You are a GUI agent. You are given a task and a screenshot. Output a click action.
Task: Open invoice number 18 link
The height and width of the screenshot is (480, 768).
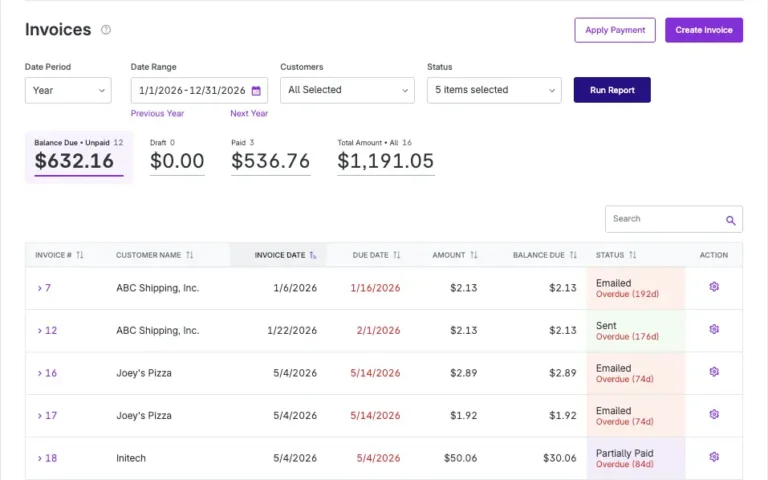(51, 459)
